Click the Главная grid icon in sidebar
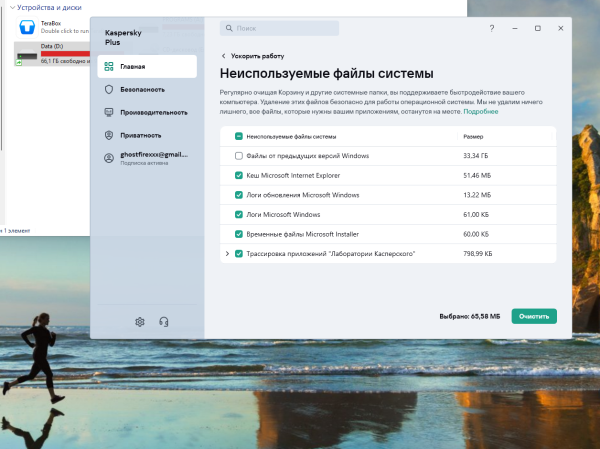Viewport: 600px width, 449px height. (x=109, y=67)
